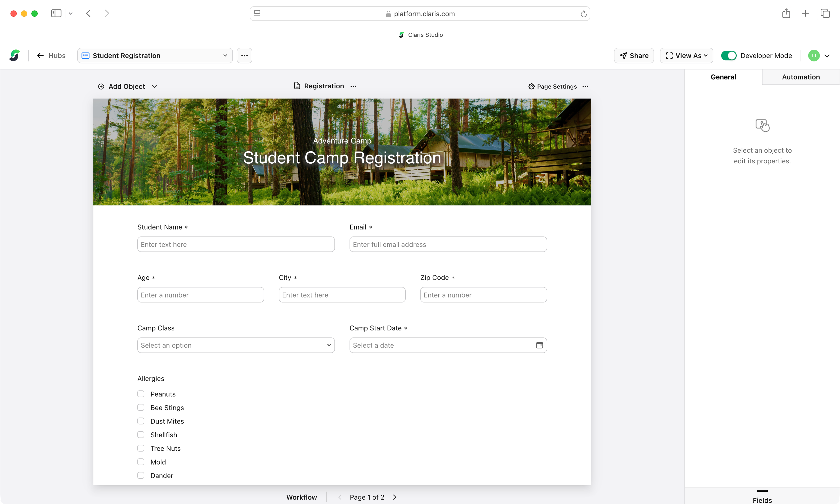Image resolution: width=840 pixels, height=504 pixels.
Task: Go back to Hubs
Action: point(51,55)
